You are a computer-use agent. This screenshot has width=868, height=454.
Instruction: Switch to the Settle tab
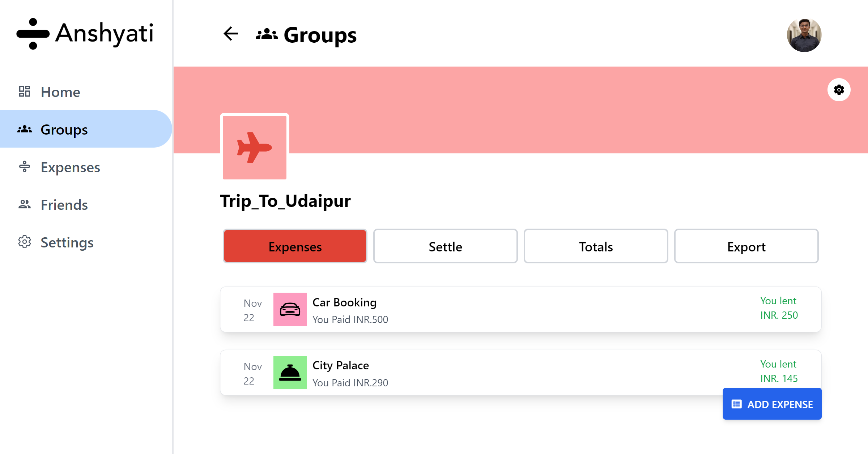click(x=445, y=246)
